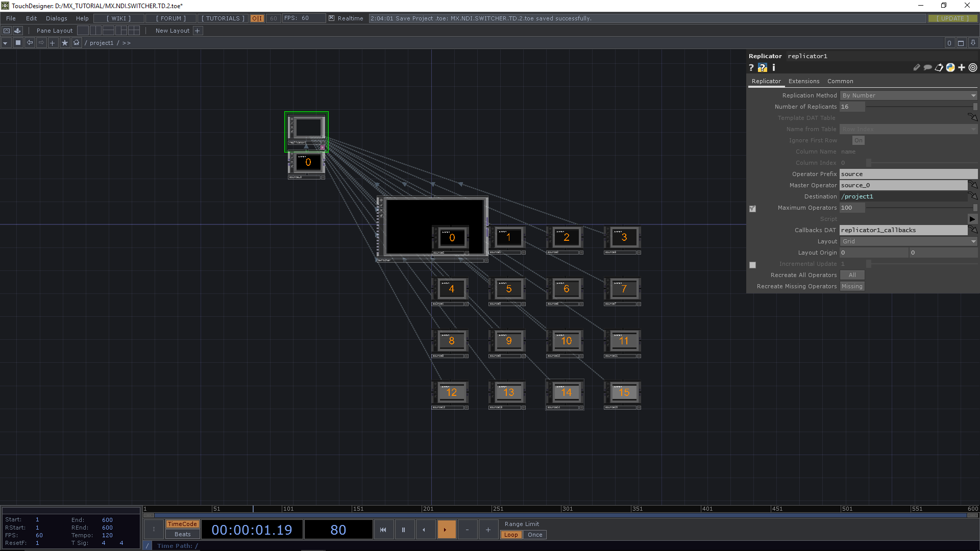This screenshot has height=551, width=980.
Task: Click the stop square icon in path bar
Action: 18,43
